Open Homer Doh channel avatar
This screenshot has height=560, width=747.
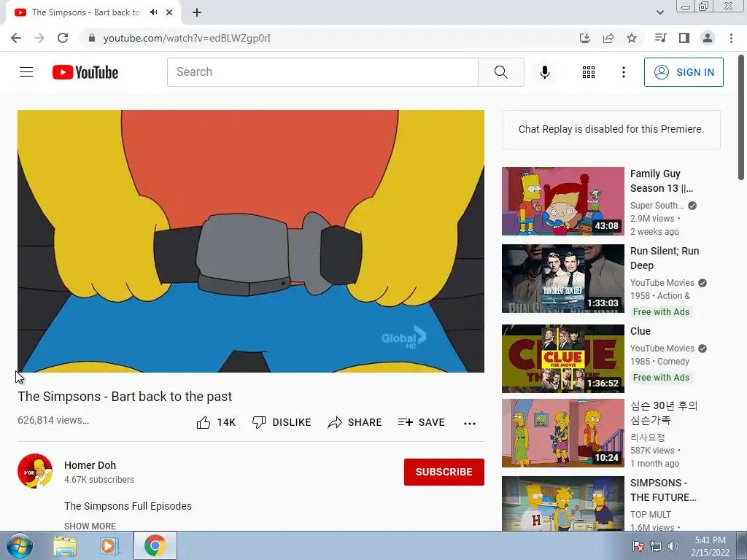(35, 471)
